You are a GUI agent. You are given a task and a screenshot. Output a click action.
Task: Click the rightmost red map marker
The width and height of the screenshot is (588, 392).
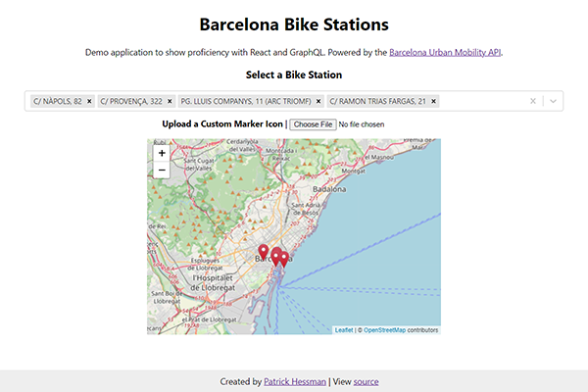point(284,259)
